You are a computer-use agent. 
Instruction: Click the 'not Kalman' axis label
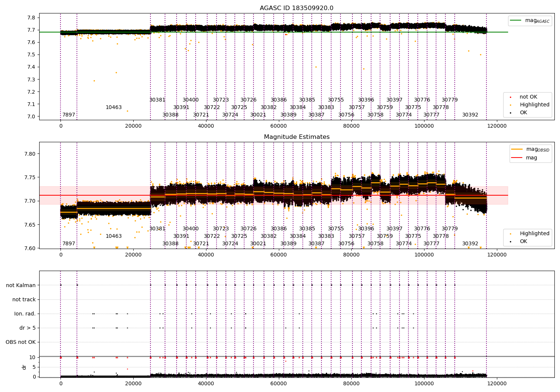tap(21, 286)
